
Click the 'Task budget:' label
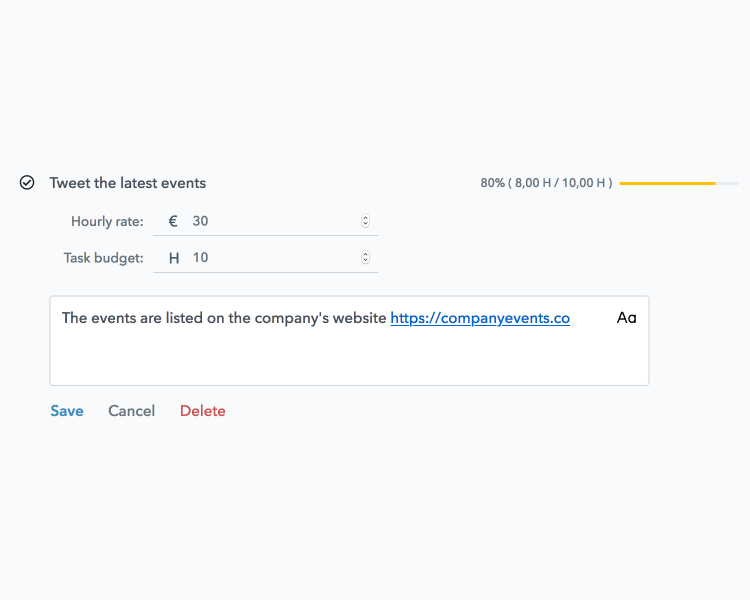(x=103, y=258)
